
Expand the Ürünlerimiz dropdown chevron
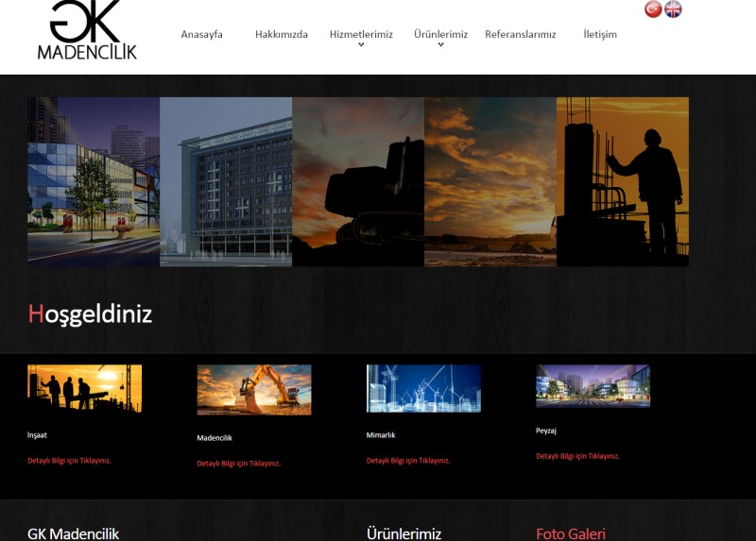coord(440,44)
